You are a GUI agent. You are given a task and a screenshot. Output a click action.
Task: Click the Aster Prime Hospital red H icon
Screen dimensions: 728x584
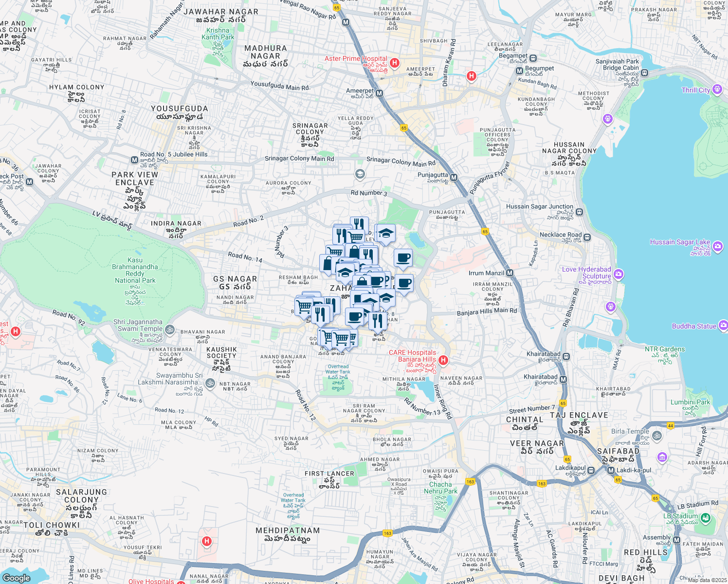pos(395,62)
